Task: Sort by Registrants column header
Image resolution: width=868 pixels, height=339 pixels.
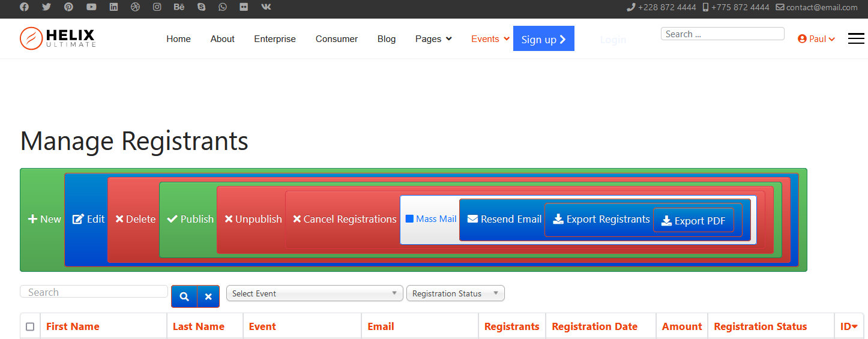Action: (x=512, y=327)
